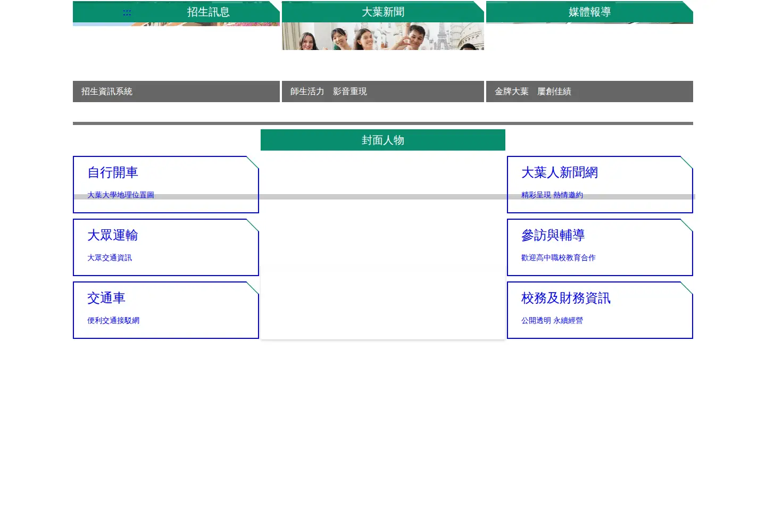Open the 金牌大葉 屢創佳績 link
Viewport: 766px width, 532px height.
click(x=589, y=92)
